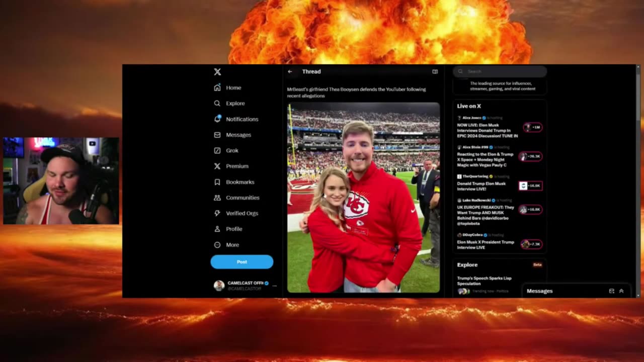Image resolution: width=644 pixels, height=362 pixels.
Task: Click the Live on X heading
Action: [x=469, y=106]
